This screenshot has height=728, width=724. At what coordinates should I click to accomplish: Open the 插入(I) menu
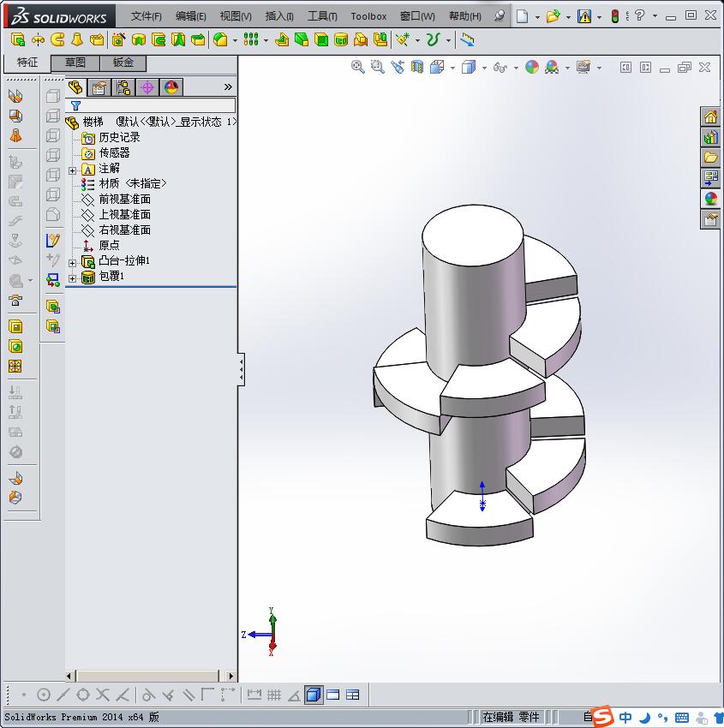279,16
